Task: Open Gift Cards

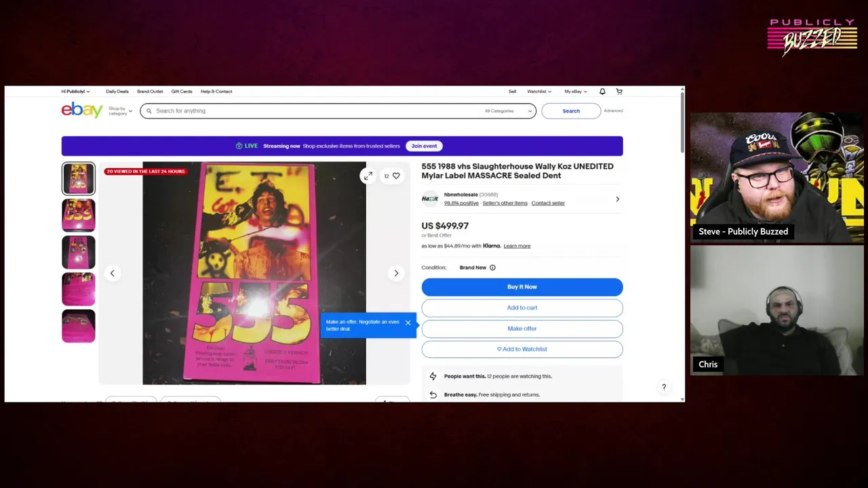Action: click(x=182, y=91)
